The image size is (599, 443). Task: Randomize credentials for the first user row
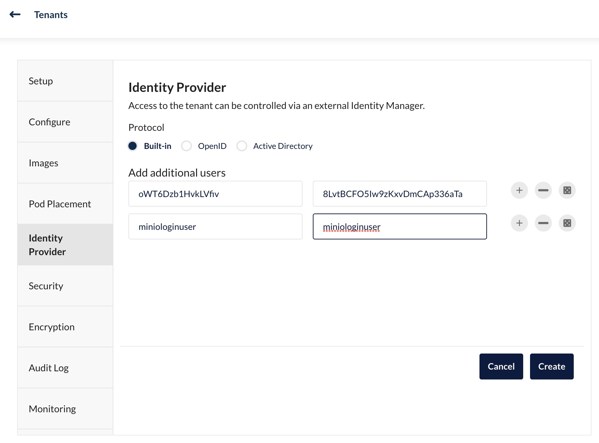pos(567,190)
